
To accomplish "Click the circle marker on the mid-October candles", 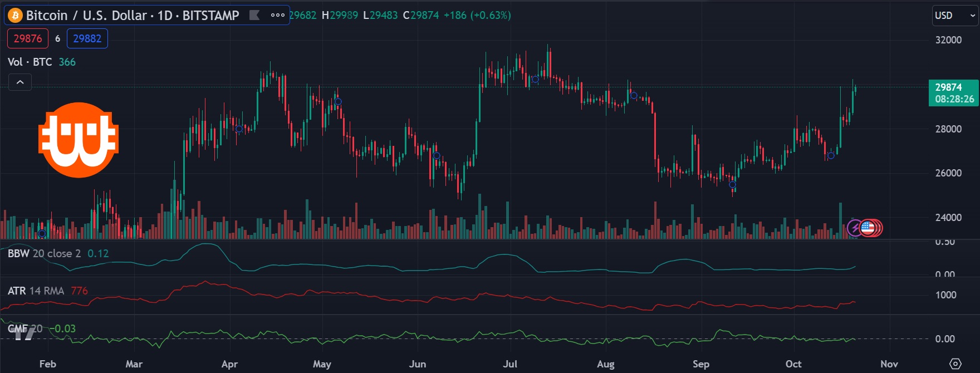I will click(831, 155).
